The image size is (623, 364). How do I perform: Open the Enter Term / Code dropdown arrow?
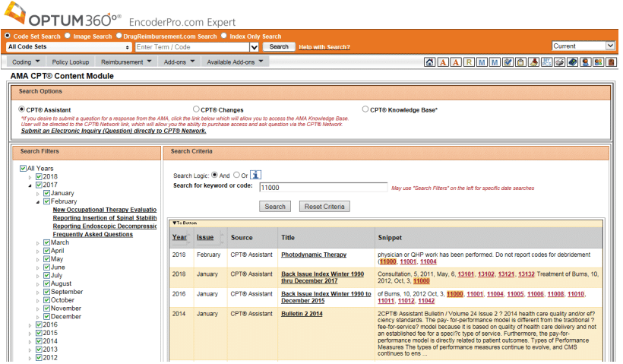point(255,47)
